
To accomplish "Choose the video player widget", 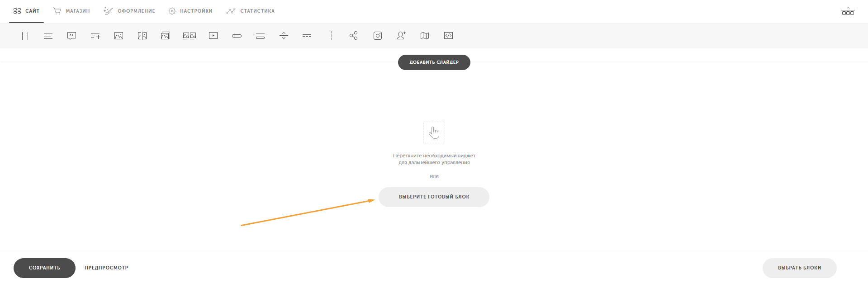I will (213, 36).
